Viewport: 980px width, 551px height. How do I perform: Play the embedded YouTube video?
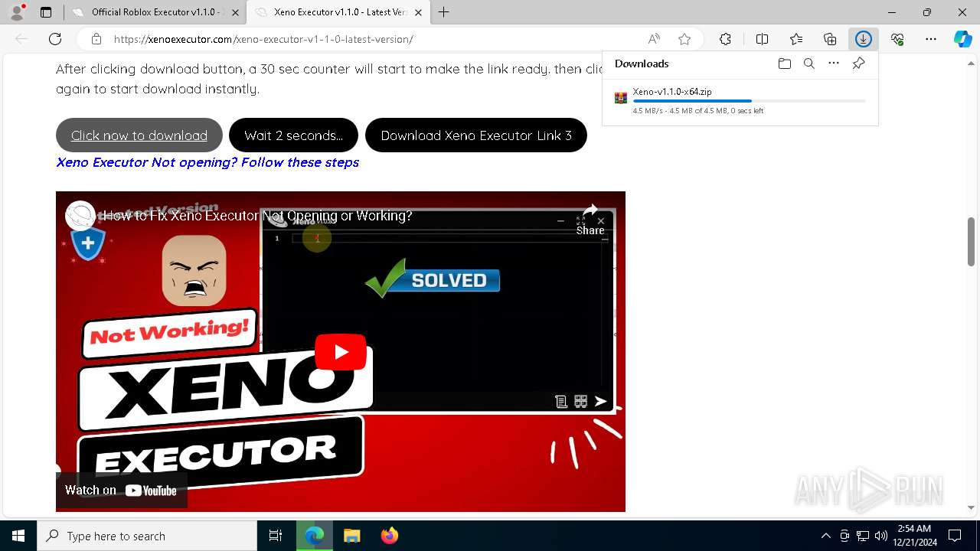pos(341,352)
